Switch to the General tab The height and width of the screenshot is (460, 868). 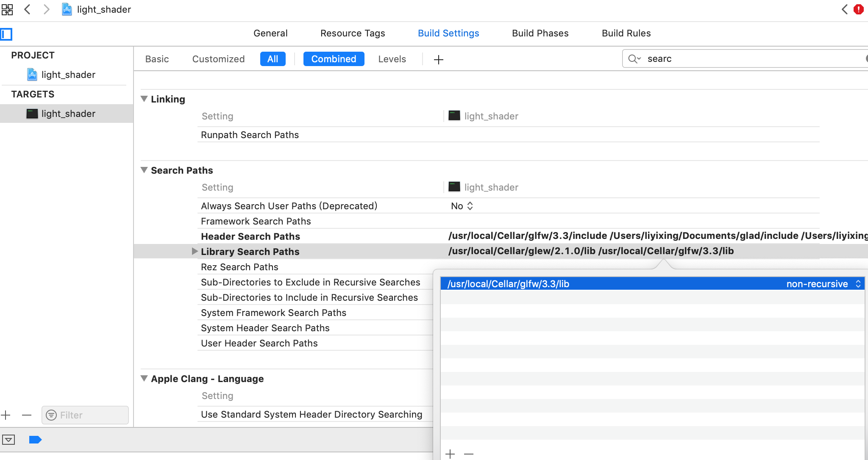point(270,33)
